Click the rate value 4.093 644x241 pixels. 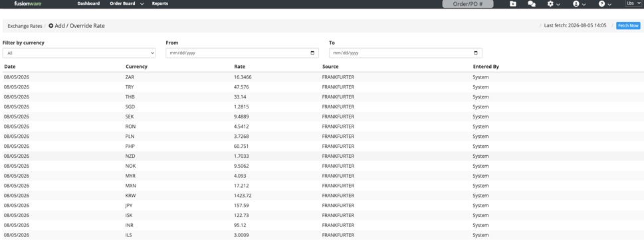pos(241,176)
